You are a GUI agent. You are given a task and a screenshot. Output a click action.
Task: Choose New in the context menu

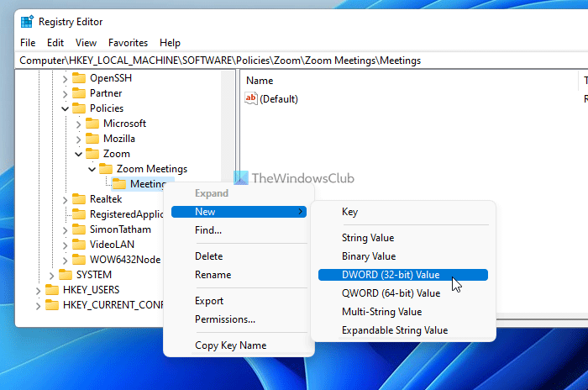[x=239, y=212]
